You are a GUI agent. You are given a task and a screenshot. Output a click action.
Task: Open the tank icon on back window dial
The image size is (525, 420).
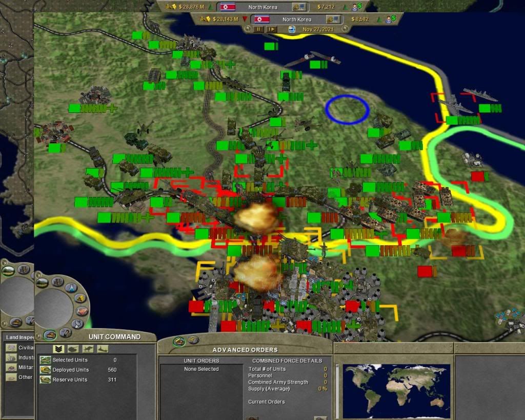(x=15, y=322)
